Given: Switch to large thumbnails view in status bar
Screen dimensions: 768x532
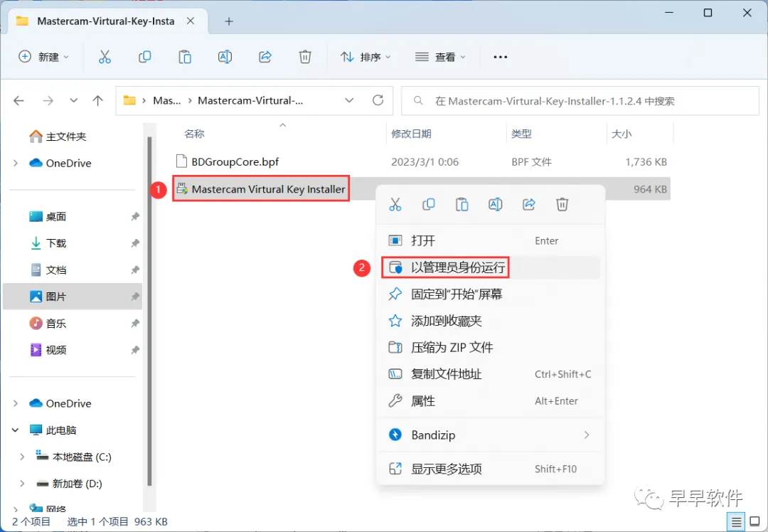Looking at the screenshot, I should (x=755, y=521).
